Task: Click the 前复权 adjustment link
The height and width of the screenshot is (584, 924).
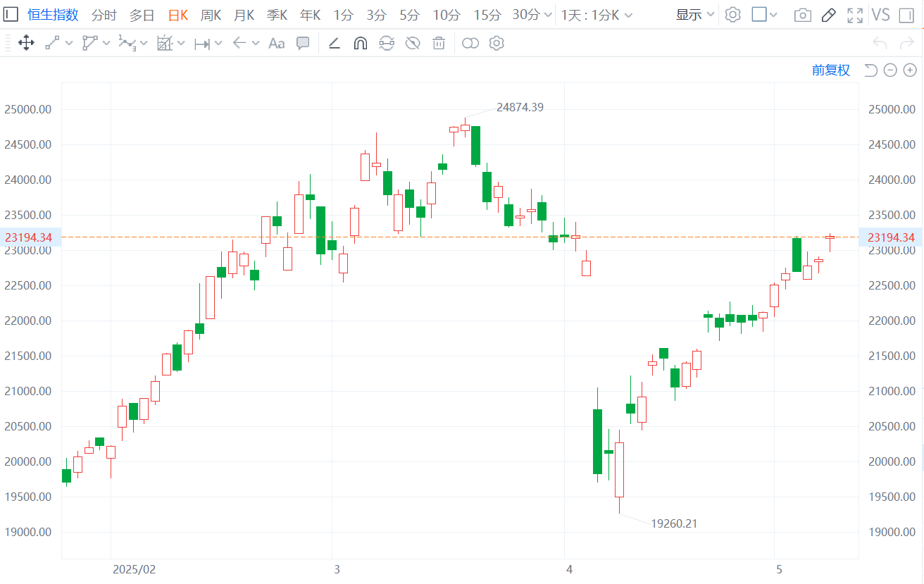Action: click(831, 70)
